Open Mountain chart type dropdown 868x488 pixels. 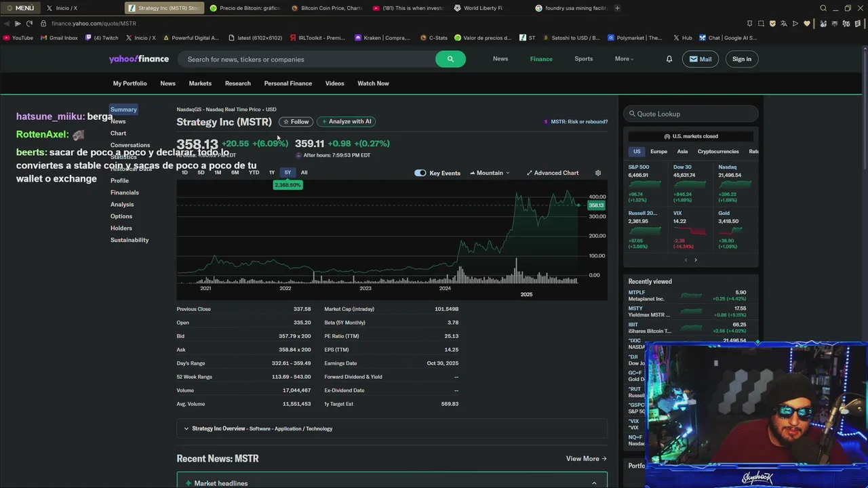tap(490, 173)
